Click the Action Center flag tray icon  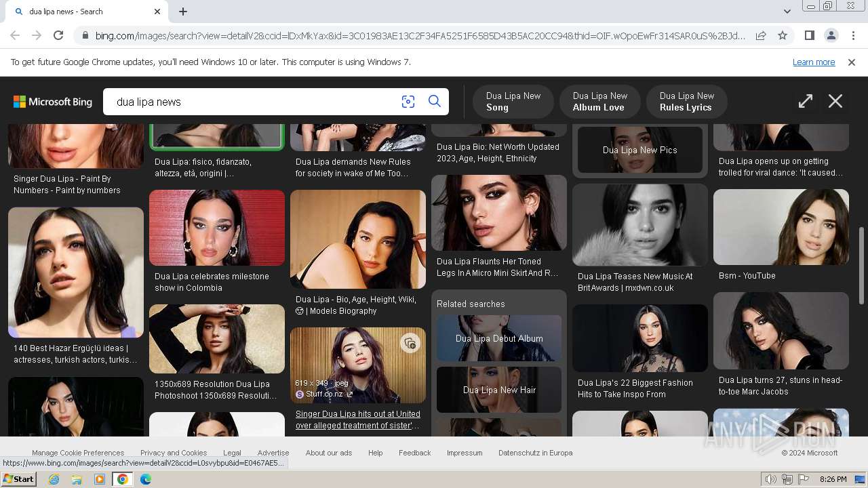pyautogui.click(x=804, y=479)
